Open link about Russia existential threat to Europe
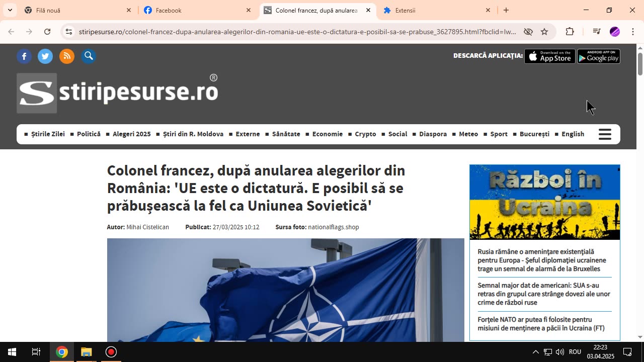The height and width of the screenshot is (362, 644). tap(542, 260)
